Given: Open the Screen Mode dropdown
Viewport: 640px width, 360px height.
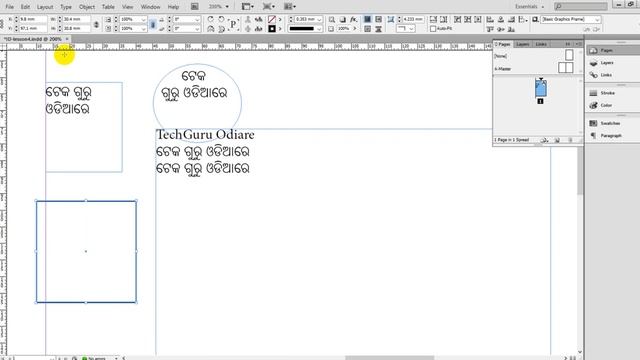Looking at the screenshot, I should (269, 7).
